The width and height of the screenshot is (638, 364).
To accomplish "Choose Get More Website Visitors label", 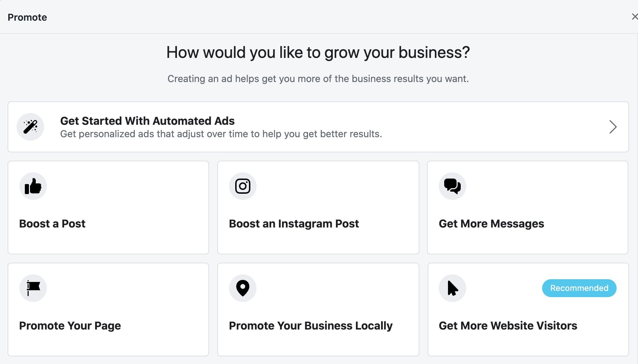I will [x=508, y=326].
